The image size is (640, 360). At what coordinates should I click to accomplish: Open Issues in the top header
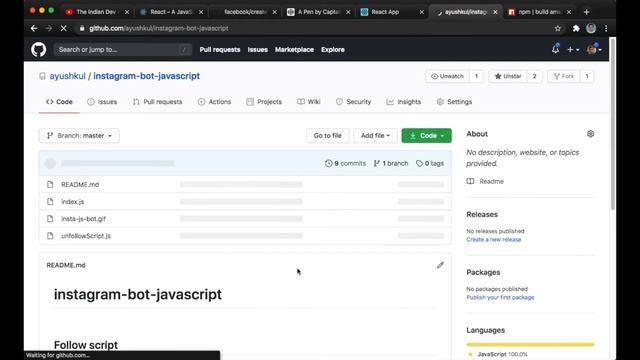coord(258,50)
